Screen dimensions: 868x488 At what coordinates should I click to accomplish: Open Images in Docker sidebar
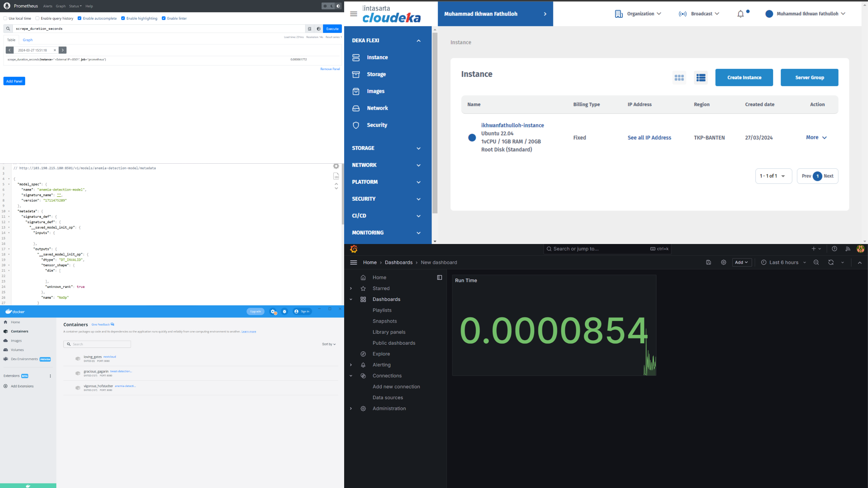click(x=16, y=341)
